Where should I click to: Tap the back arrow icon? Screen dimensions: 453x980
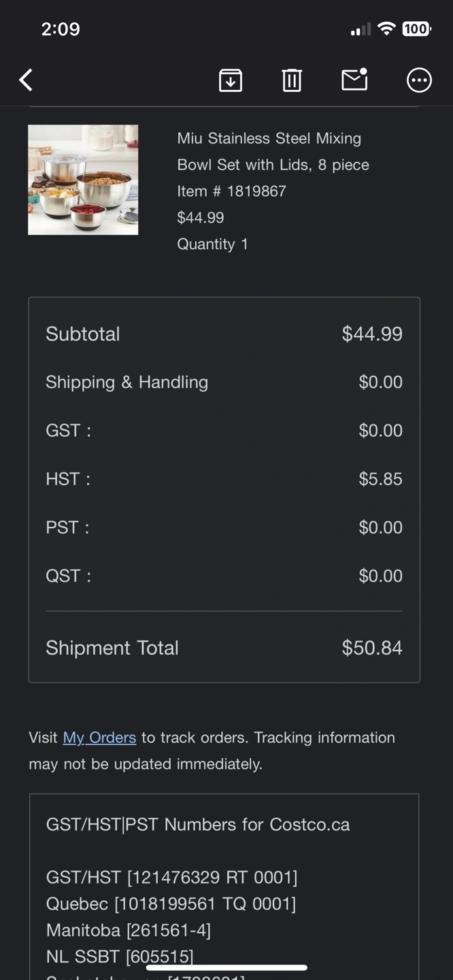click(26, 80)
